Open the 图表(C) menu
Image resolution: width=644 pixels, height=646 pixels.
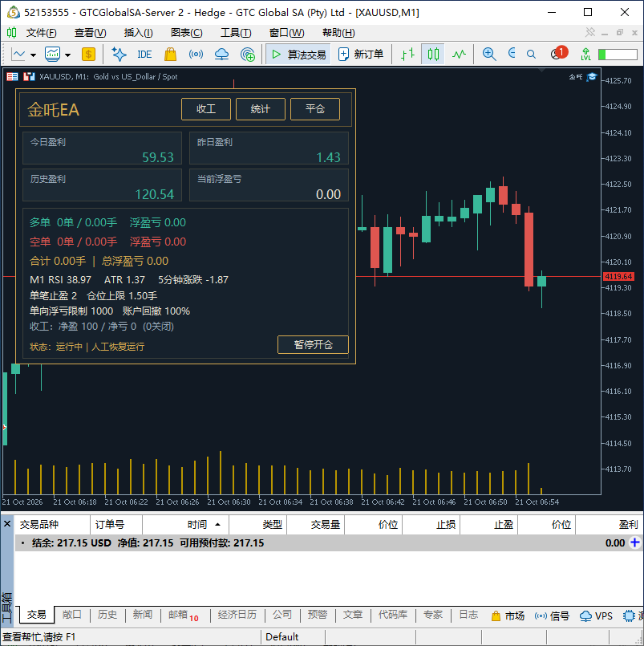tap(187, 33)
